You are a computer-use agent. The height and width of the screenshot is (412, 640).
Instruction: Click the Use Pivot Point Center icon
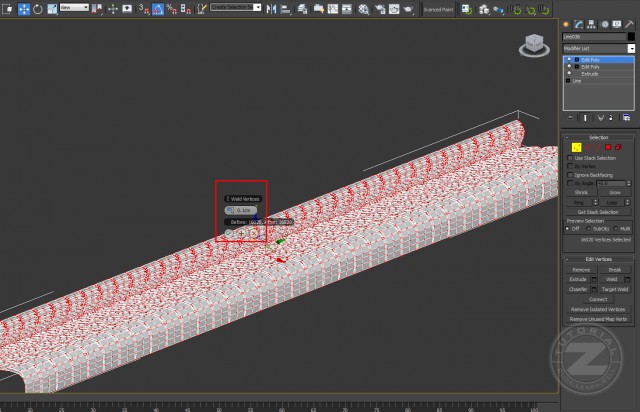click(x=98, y=9)
